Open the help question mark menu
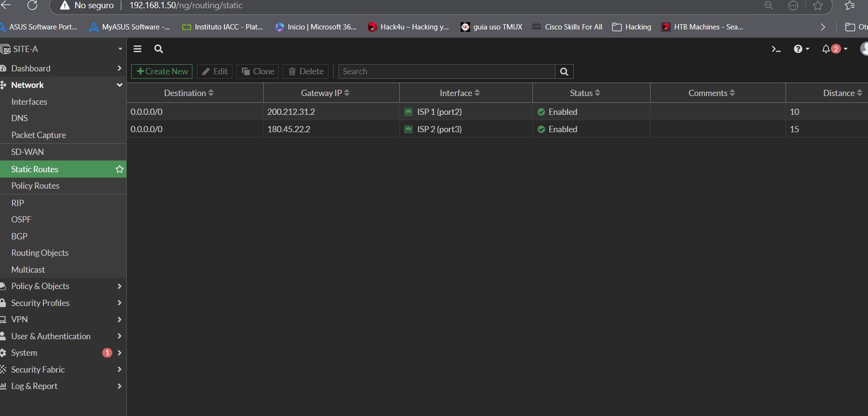 (x=798, y=49)
